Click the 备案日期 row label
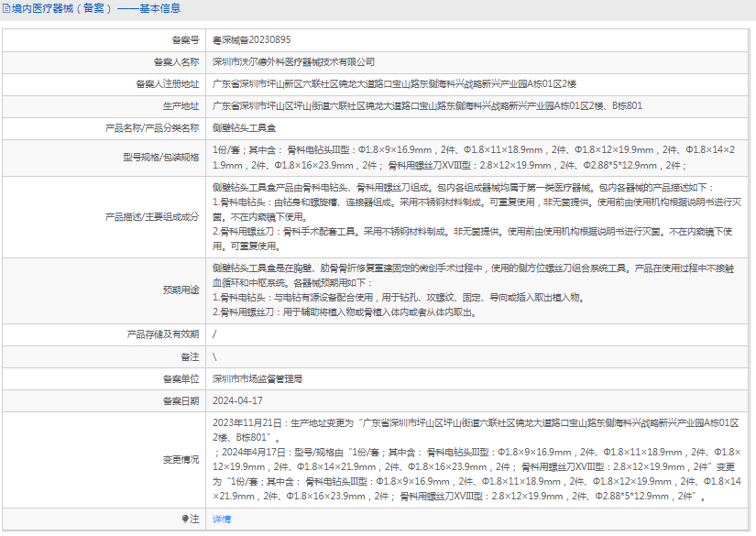The image size is (756, 536). (181, 401)
